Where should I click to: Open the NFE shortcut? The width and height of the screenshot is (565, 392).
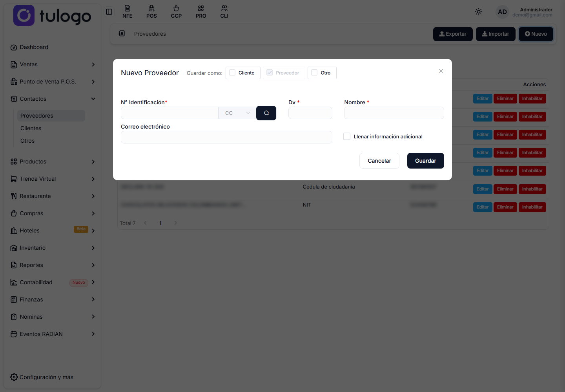coord(128,12)
